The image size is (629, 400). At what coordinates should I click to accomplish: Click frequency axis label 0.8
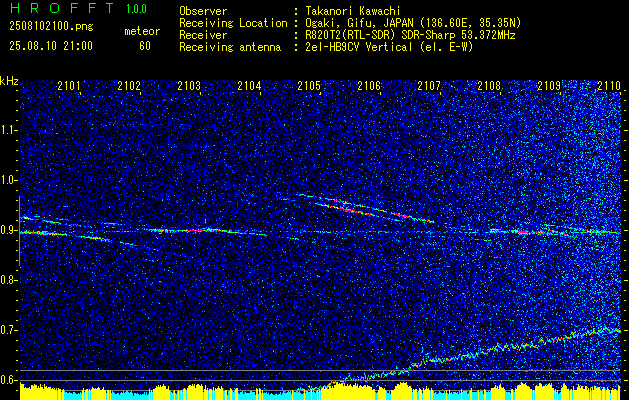9,280
